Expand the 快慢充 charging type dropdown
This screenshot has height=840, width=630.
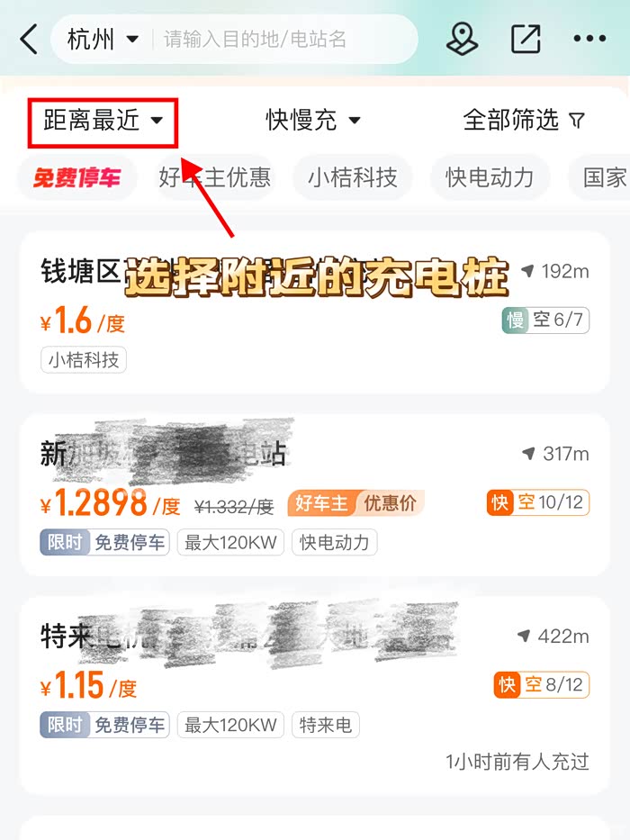click(x=313, y=120)
